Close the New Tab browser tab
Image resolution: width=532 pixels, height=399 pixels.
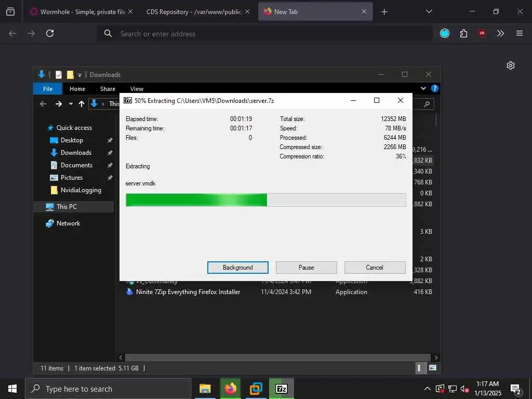[364, 11]
